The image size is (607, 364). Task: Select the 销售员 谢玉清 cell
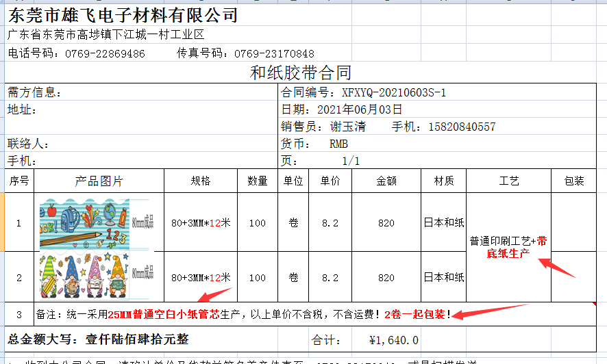(x=323, y=127)
